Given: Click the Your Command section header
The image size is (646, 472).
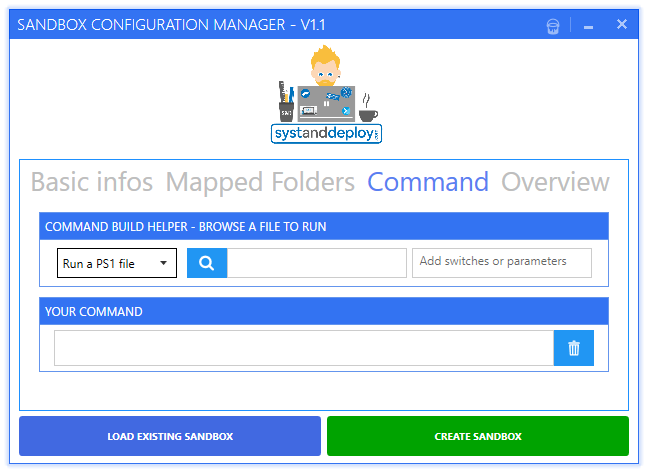Looking at the screenshot, I should point(324,311).
